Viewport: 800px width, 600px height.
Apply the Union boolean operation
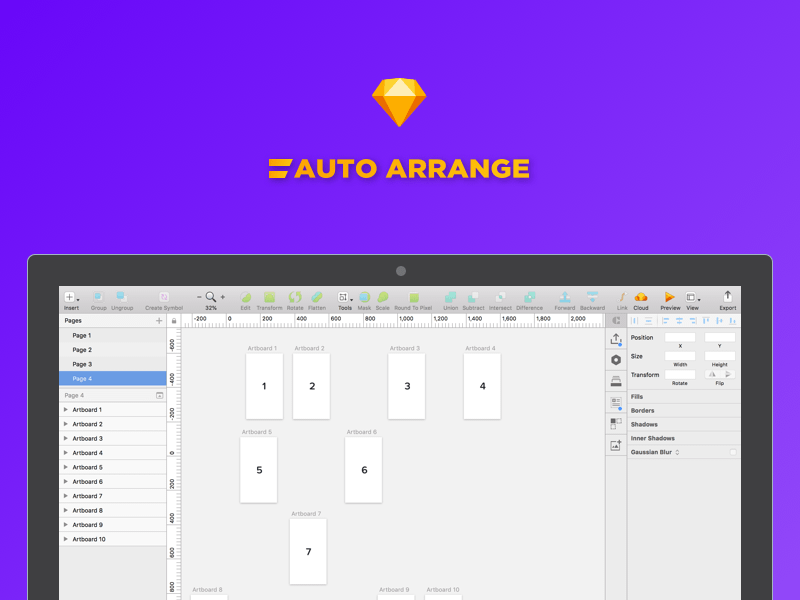(451, 297)
